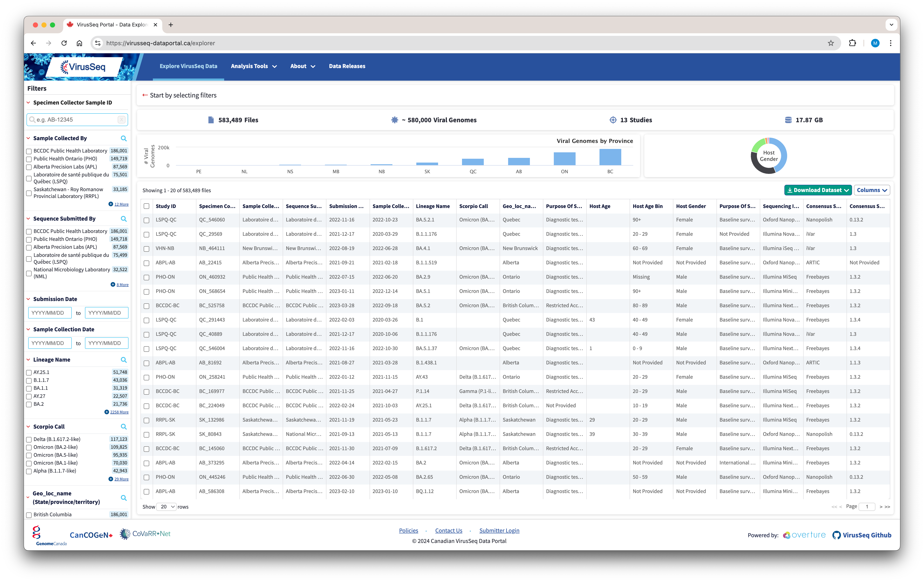Click the Submission Date start field

click(50, 313)
